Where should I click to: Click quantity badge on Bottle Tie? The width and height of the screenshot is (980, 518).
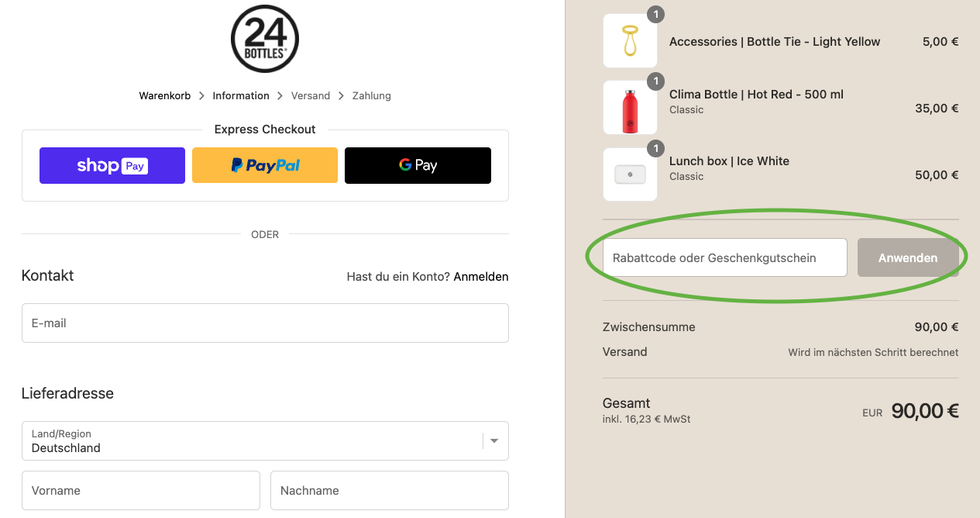(x=655, y=15)
